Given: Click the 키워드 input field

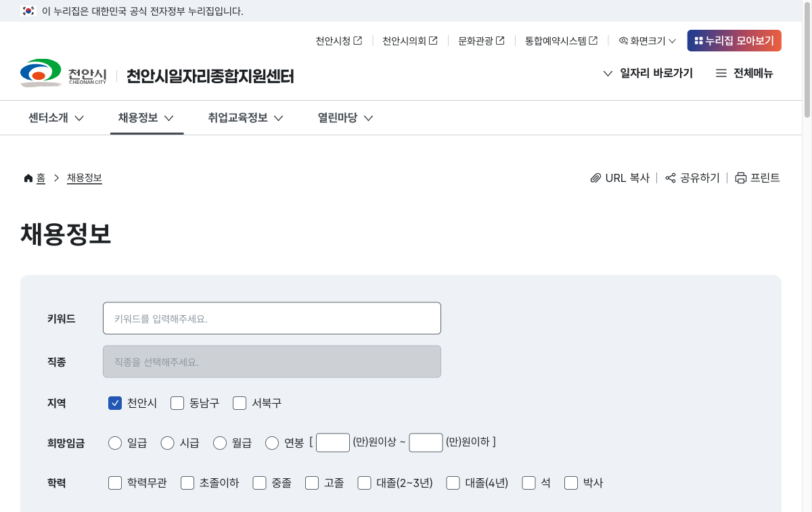Looking at the screenshot, I should click(x=272, y=318).
